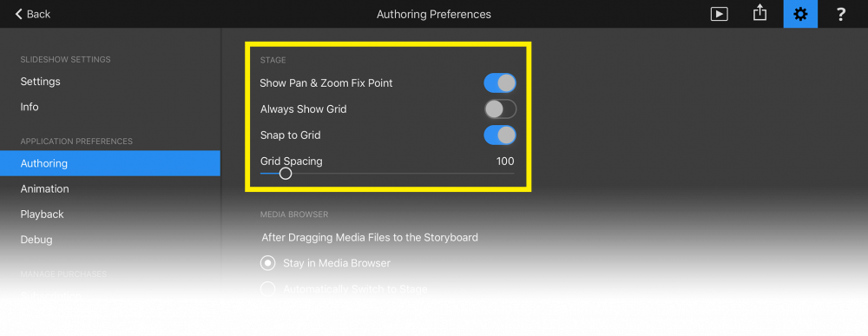Select Stay in Media Browser radio
This screenshot has width=868, height=336.
268,263
